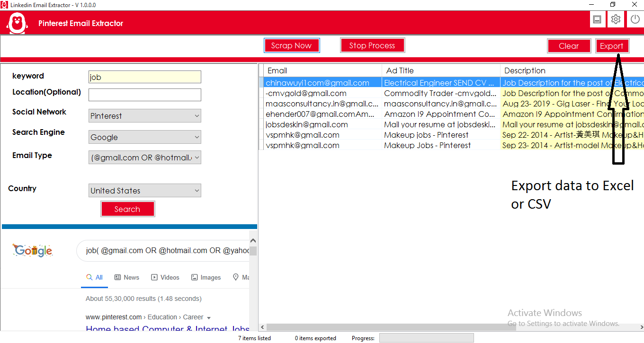The height and width of the screenshot is (343, 644).
Task: Start scraping with Scrap Now
Action: 292,45
